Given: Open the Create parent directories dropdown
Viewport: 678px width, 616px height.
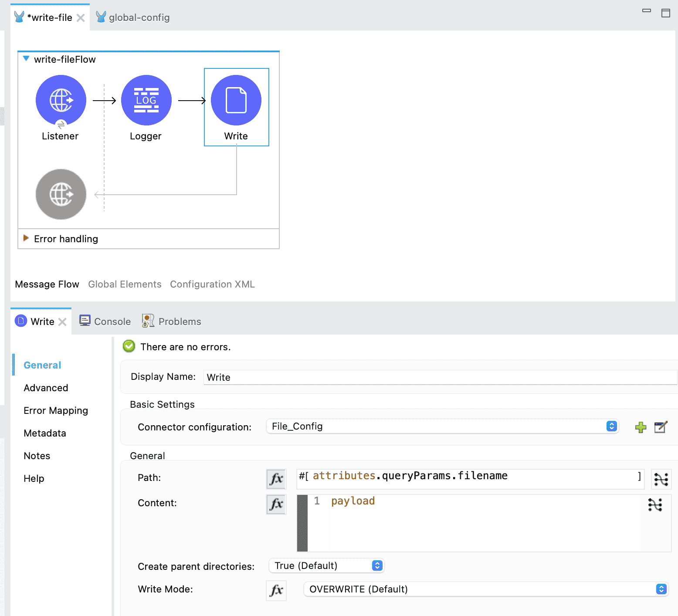Looking at the screenshot, I should [326, 565].
